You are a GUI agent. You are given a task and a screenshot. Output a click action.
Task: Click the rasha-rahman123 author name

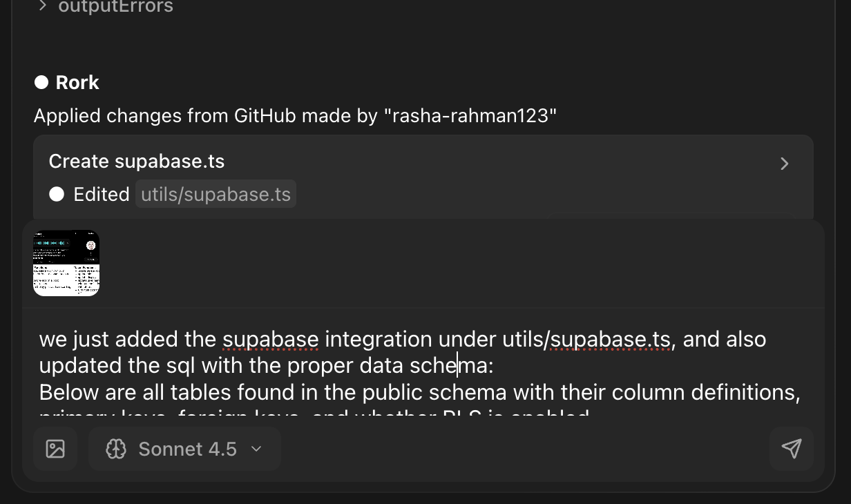(x=472, y=115)
